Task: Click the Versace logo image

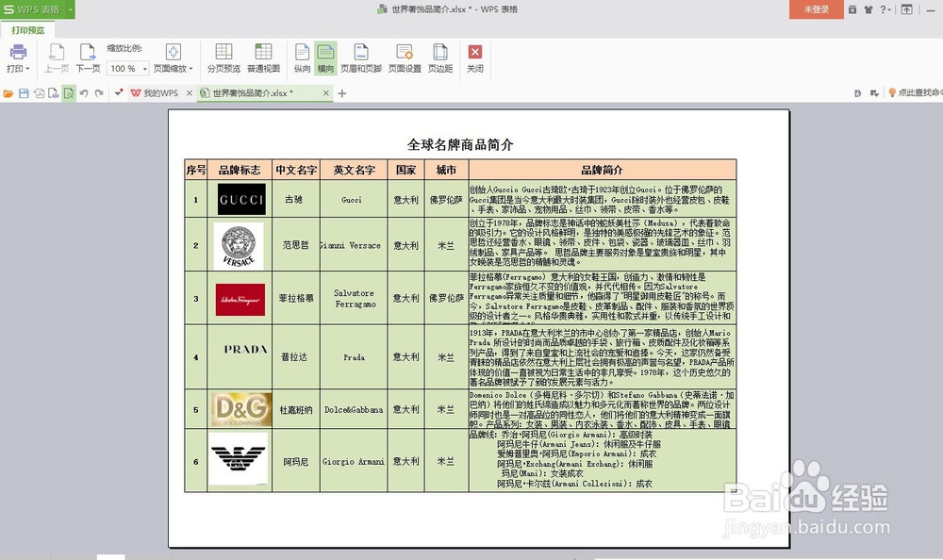Action: pyautogui.click(x=239, y=245)
